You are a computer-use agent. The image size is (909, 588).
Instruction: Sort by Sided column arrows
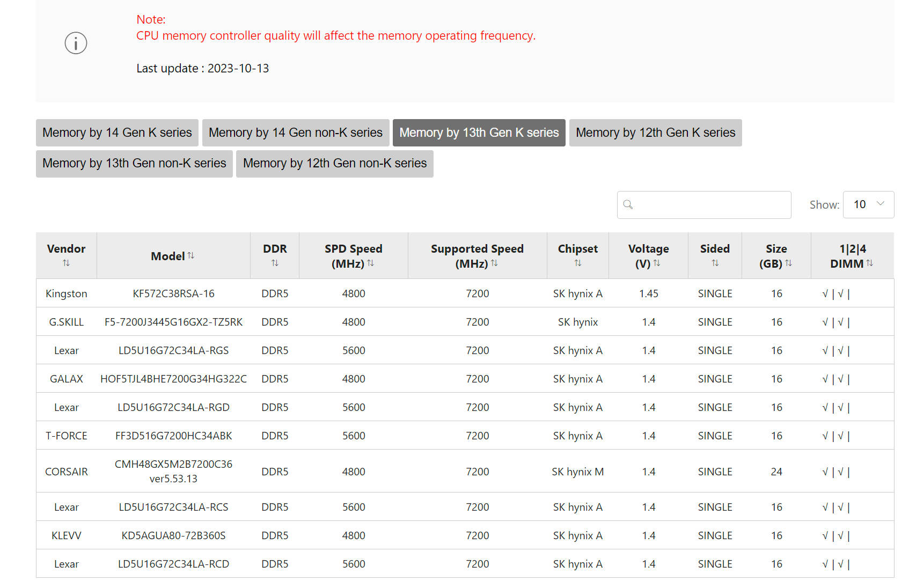click(715, 263)
